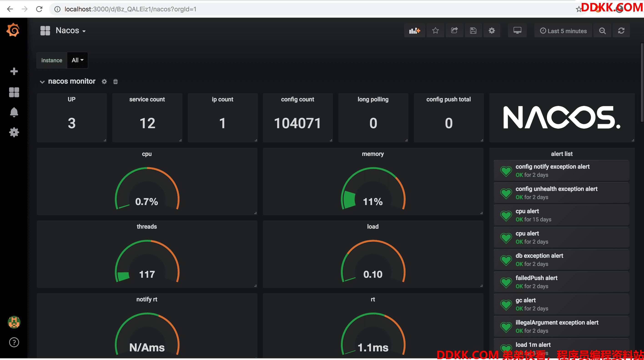This screenshot has width=644, height=360.
Task: Open the cpu panel title menu
Action: [x=147, y=154]
